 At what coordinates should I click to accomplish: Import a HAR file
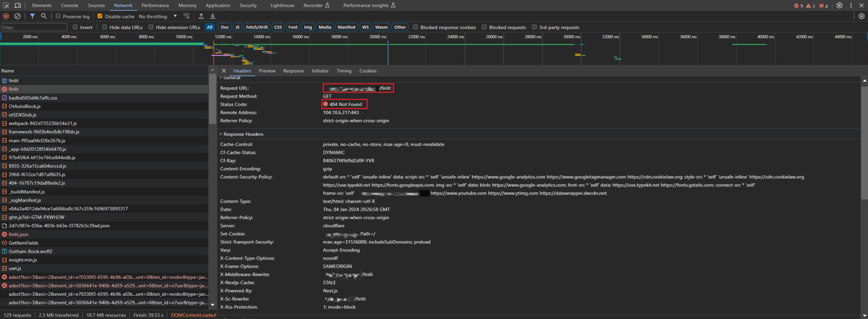pyautogui.click(x=201, y=16)
